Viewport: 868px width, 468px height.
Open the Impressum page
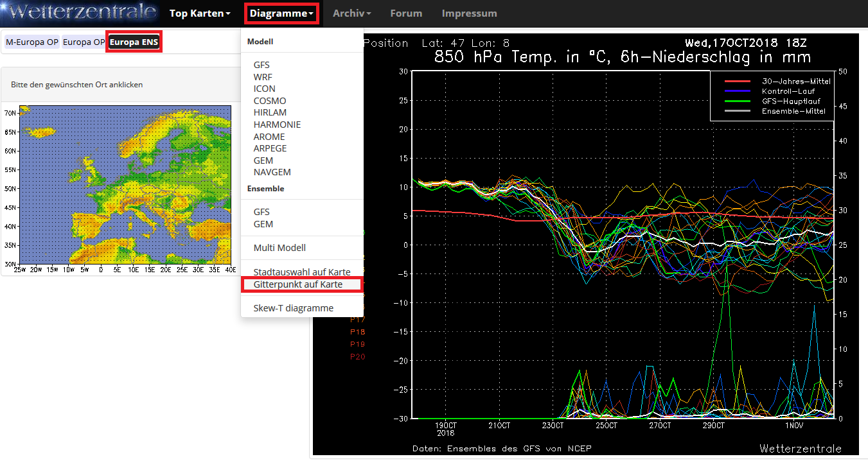click(469, 13)
